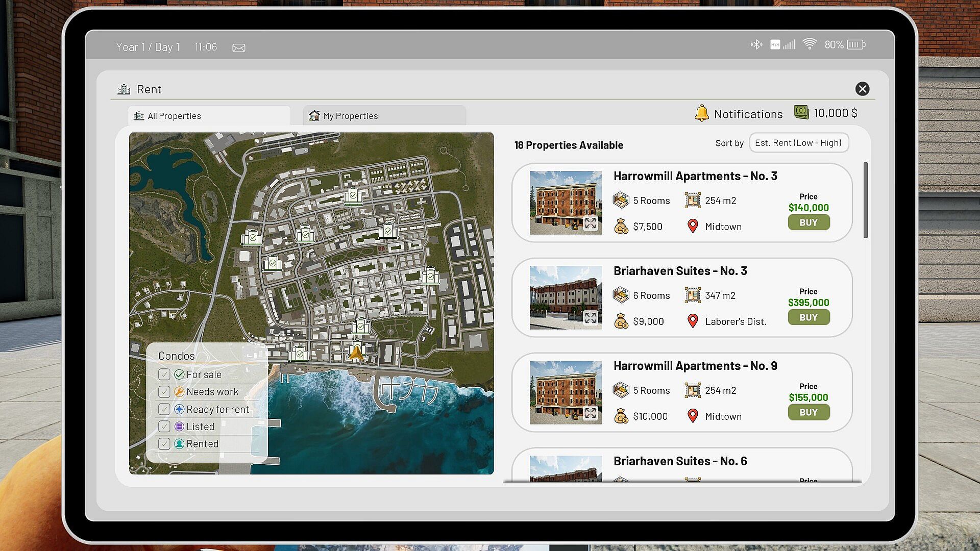Viewport: 980px width, 551px height.
Task: Click the cash balance icon
Action: coord(802,112)
